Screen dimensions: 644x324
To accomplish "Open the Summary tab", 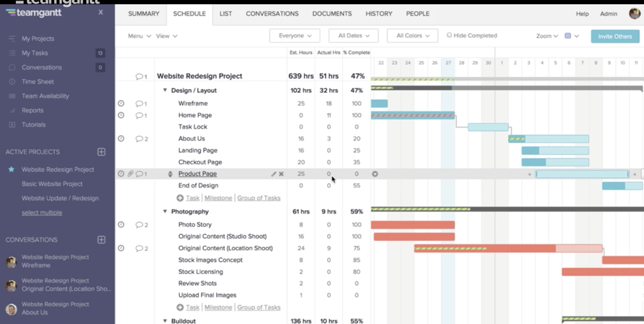I will [x=144, y=14].
